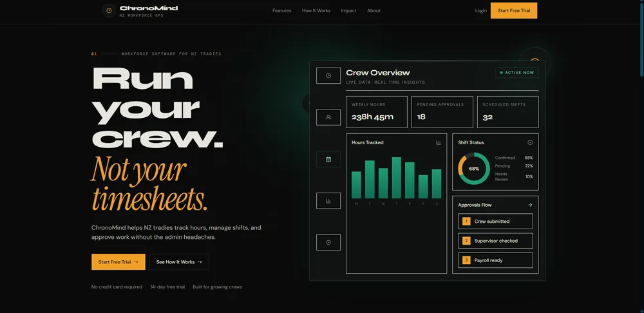Click the Supervisor checked step
The image size is (644, 313).
click(x=495, y=241)
